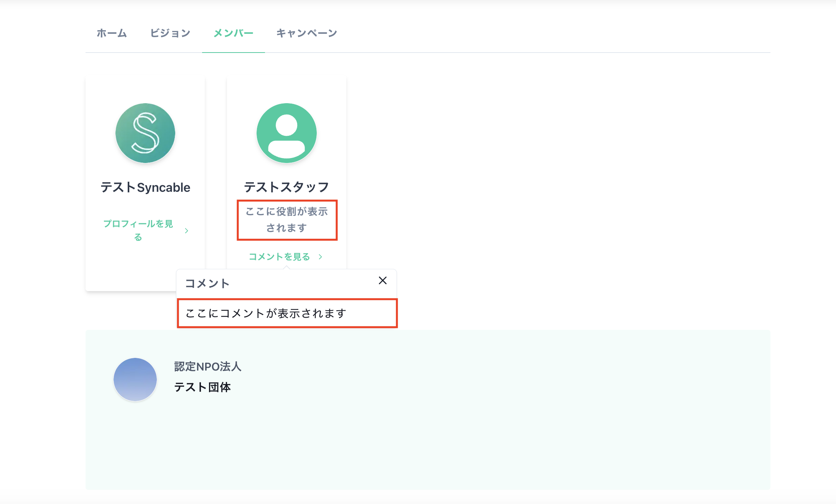
Task: Click the chevron arrow next to プロフィールを見る
Action: tap(187, 231)
